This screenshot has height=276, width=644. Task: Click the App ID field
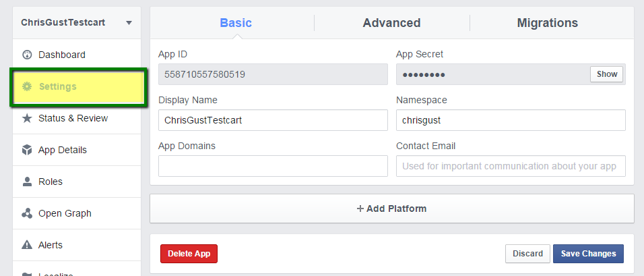click(273, 74)
